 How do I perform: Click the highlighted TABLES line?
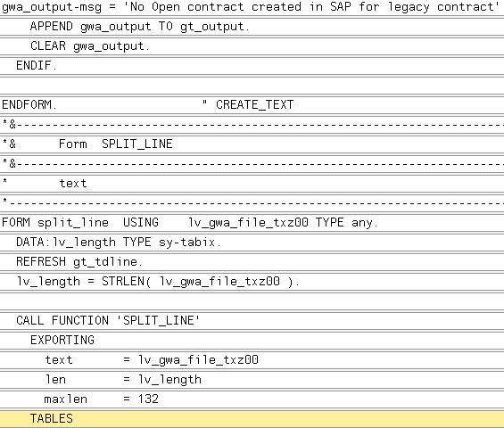tap(252, 418)
